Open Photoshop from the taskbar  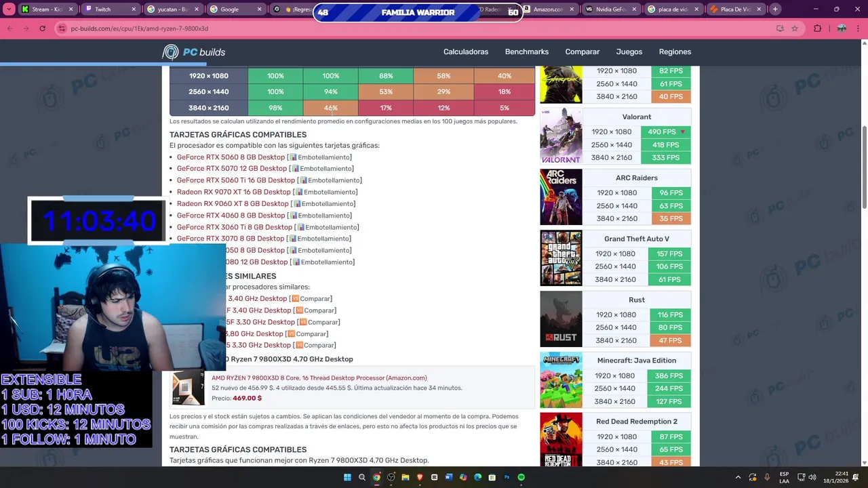coord(507,477)
